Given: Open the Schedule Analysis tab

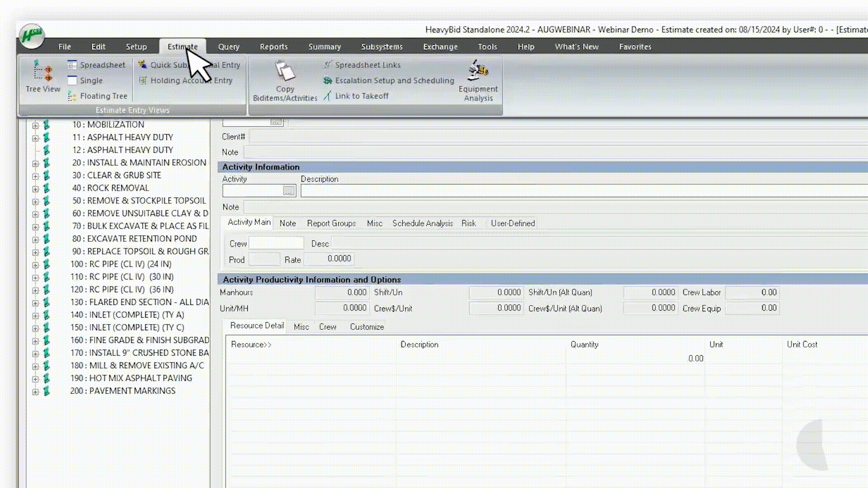Looking at the screenshot, I should coord(422,223).
